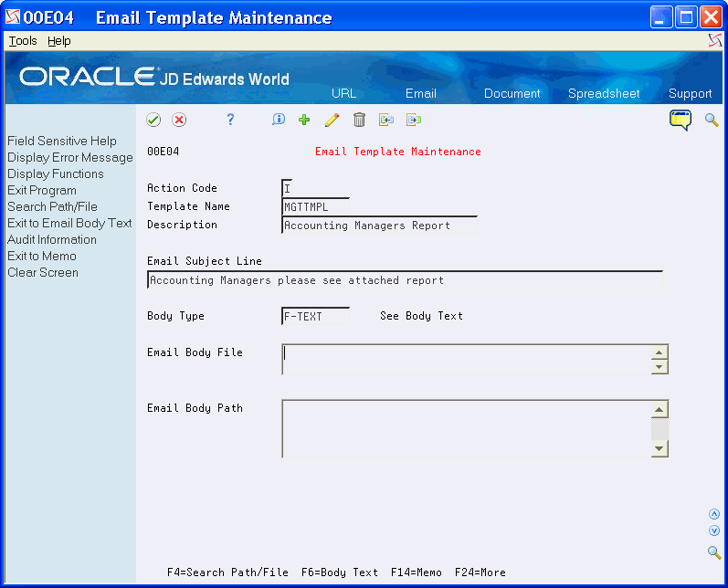The height and width of the screenshot is (588, 728).
Task: Click Display Error Message link
Action: [70, 157]
